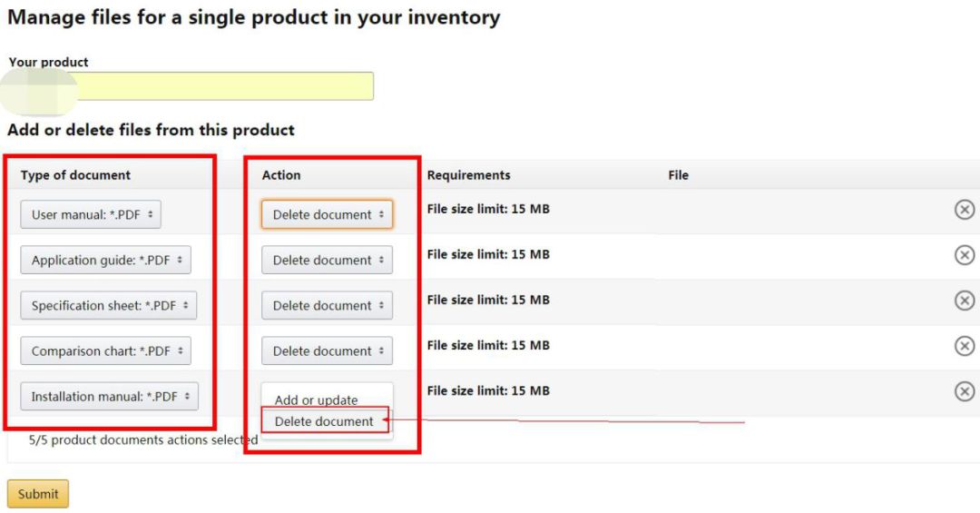Open the Installation manual document type dropdown
The height and width of the screenshot is (513, 980).
[x=110, y=397]
